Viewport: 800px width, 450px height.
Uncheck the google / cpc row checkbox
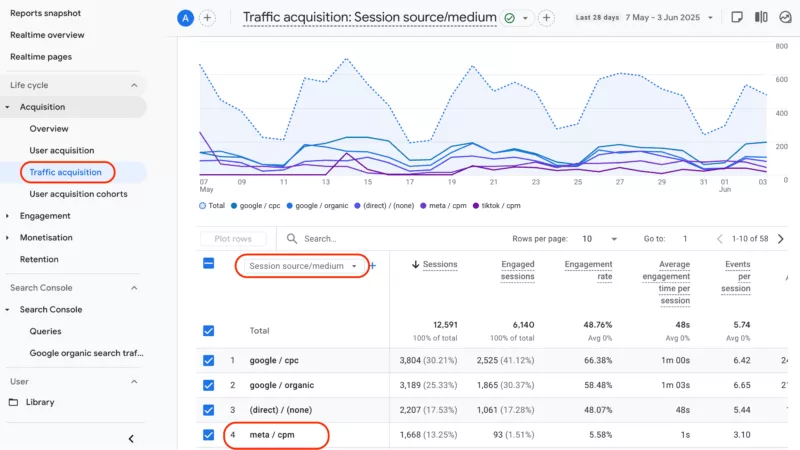tap(208, 360)
